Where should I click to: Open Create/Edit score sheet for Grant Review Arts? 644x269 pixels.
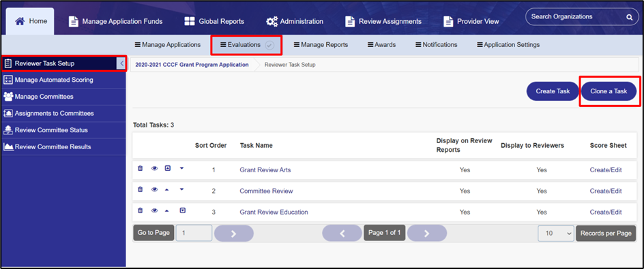606,170
